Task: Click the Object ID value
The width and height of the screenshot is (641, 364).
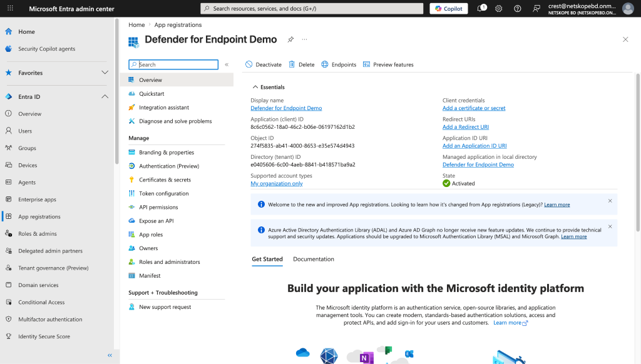Action: pyautogui.click(x=302, y=146)
